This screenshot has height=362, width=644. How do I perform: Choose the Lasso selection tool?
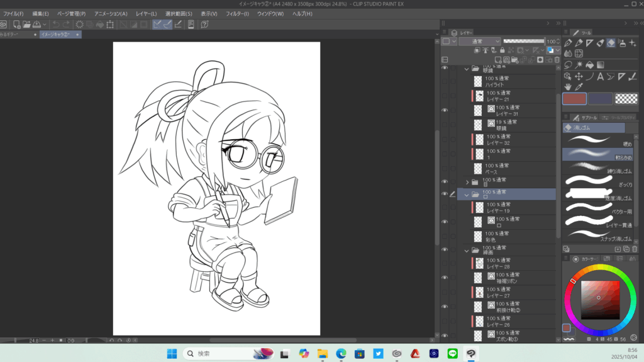coord(568,65)
